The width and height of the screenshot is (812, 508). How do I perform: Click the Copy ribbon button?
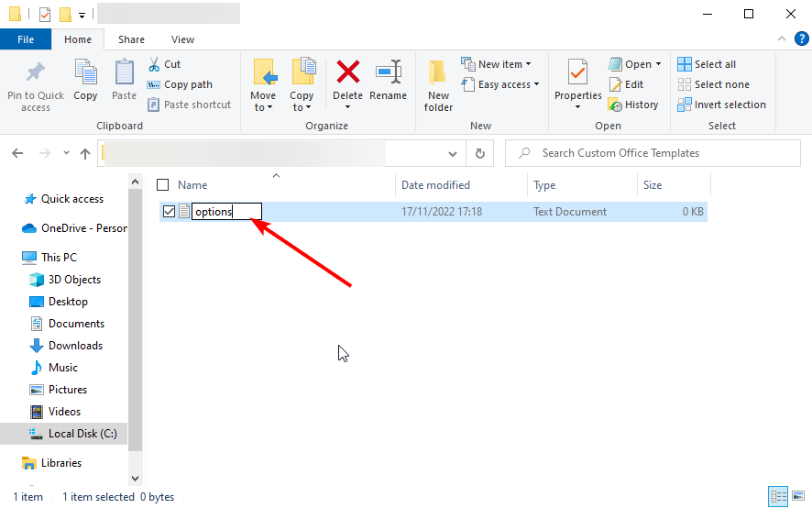click(x=85, y=79)
